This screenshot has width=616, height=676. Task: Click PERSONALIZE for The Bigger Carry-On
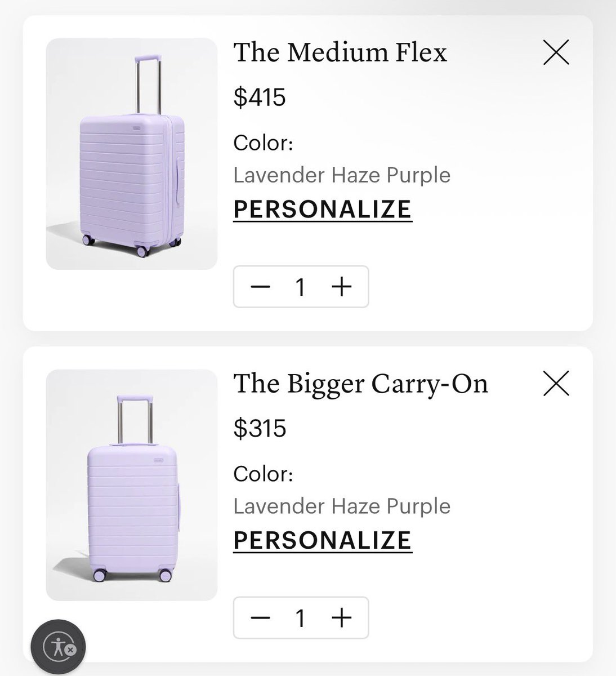point(323,540)
